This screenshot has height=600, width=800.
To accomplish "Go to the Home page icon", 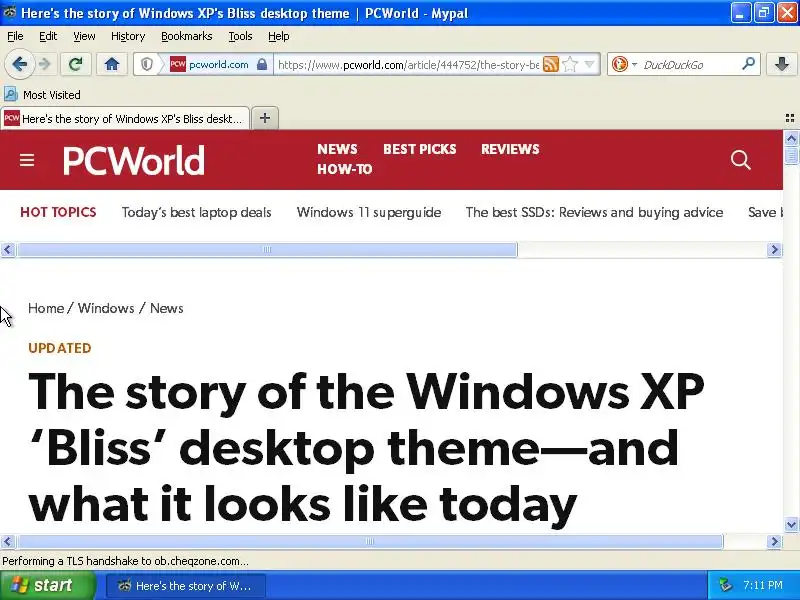I will 112,64.
